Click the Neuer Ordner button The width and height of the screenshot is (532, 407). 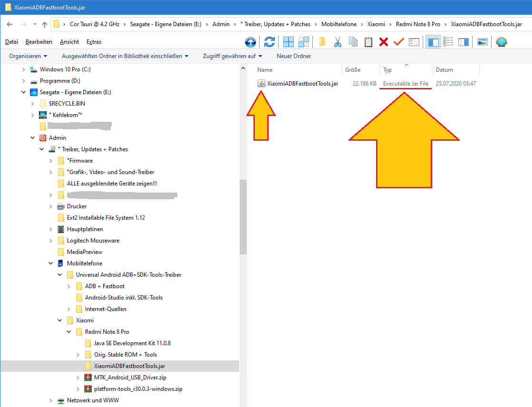pos(294,56)
